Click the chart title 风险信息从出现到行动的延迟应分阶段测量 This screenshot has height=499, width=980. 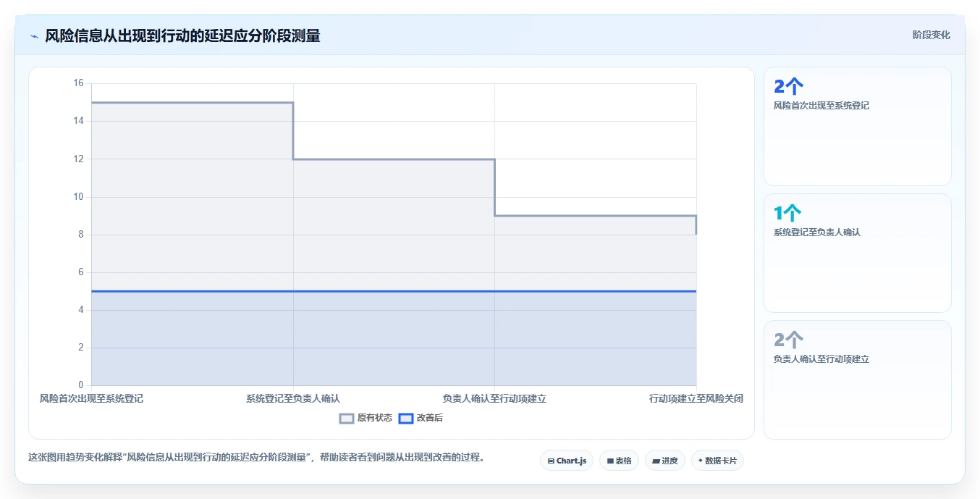(x=182, y=35)
